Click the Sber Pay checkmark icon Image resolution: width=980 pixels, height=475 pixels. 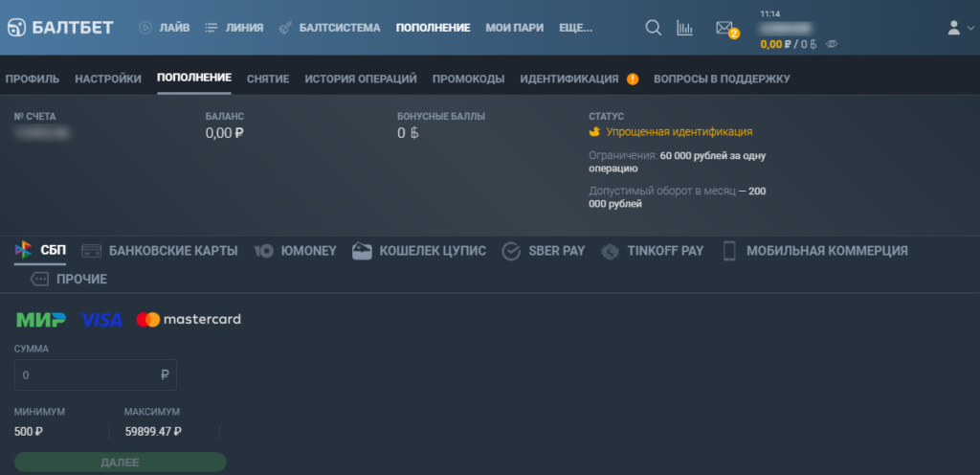pos(511,251)
